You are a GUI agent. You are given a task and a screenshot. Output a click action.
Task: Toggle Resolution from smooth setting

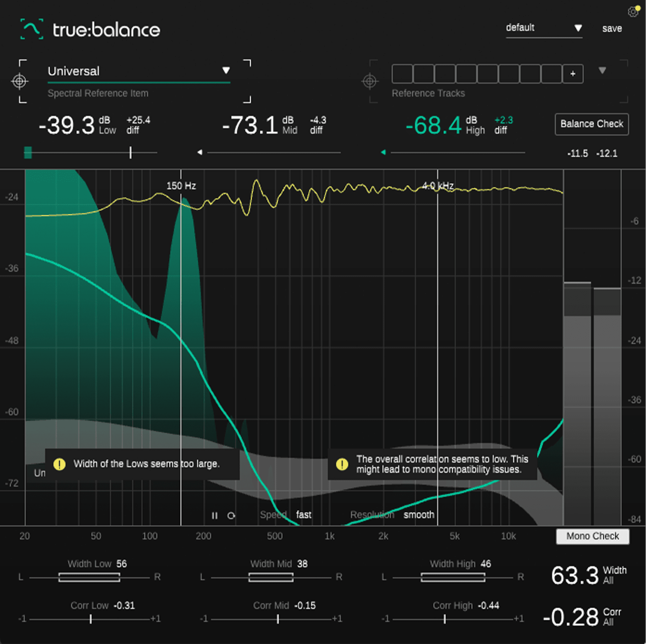(419, 515)
